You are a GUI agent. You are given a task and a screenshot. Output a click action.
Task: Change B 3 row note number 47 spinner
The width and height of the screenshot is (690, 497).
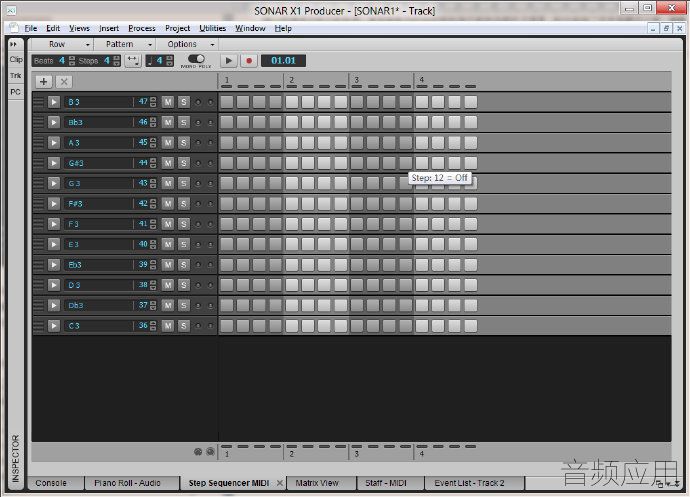pos(153,102)
